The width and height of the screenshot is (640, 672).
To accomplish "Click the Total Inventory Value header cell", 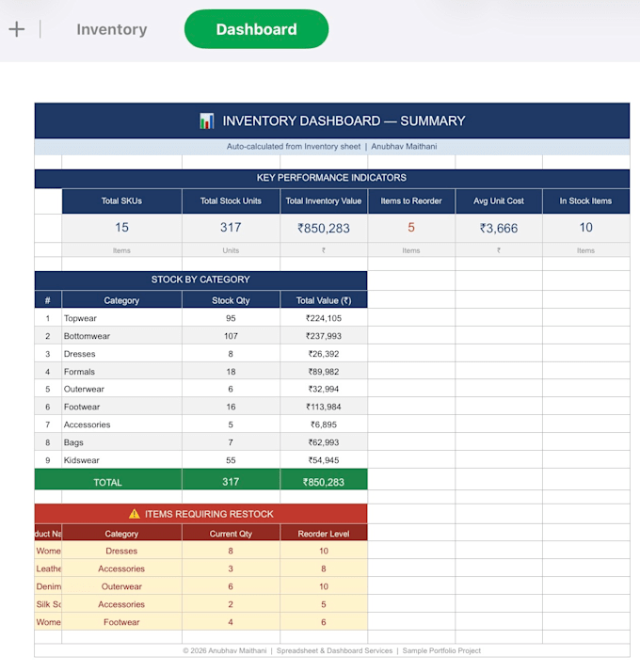I will pyautogui.click(x=324, y=201).
